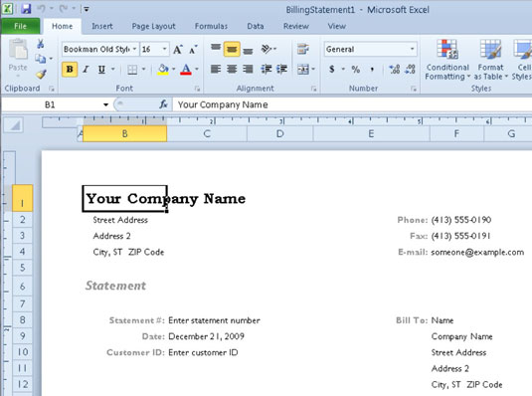
Task: Open the File menu button
Action: click(x=20, y=26)
